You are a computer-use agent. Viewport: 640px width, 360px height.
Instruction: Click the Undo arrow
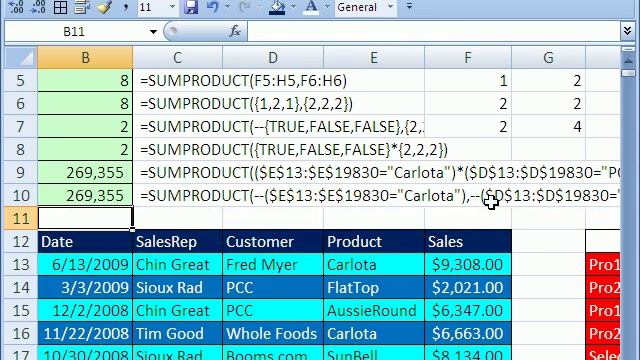tap(213, 7)
